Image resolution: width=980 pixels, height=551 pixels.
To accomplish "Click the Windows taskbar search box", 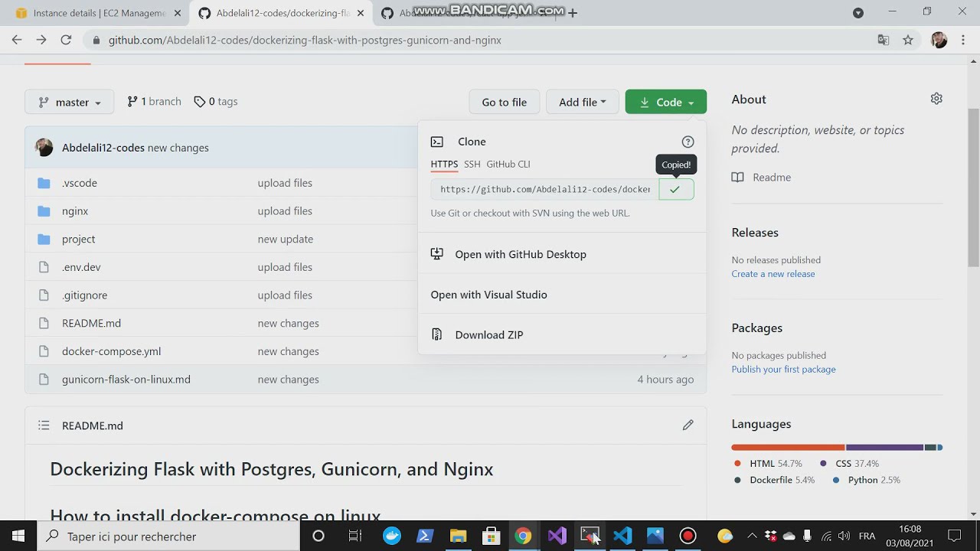I will 168,536.
